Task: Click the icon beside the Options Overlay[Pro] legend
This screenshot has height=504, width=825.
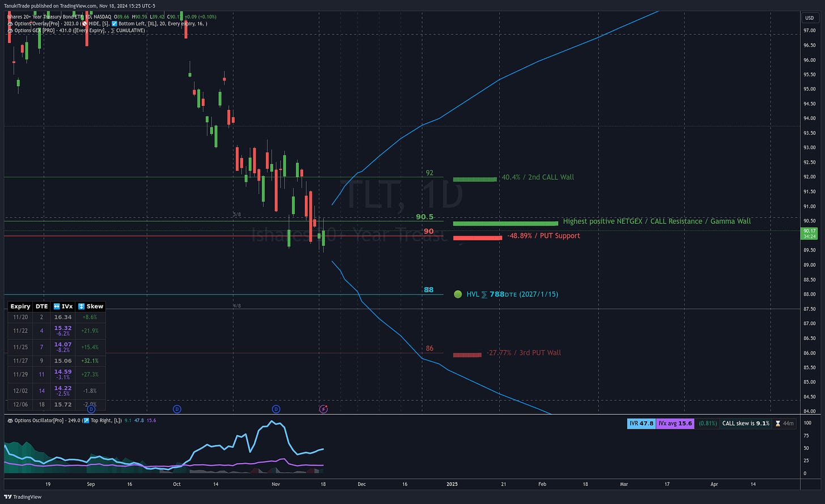Action: [x=10, y=24]
